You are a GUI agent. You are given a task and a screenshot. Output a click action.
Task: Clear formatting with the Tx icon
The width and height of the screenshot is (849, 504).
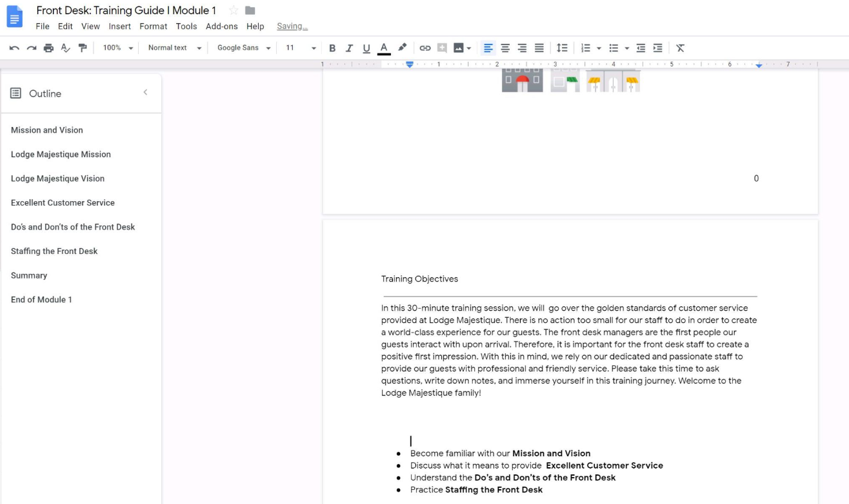[x=680, y=48]
